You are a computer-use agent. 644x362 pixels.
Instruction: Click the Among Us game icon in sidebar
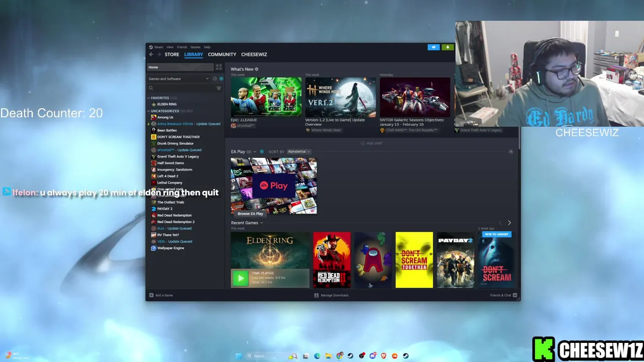153,117
